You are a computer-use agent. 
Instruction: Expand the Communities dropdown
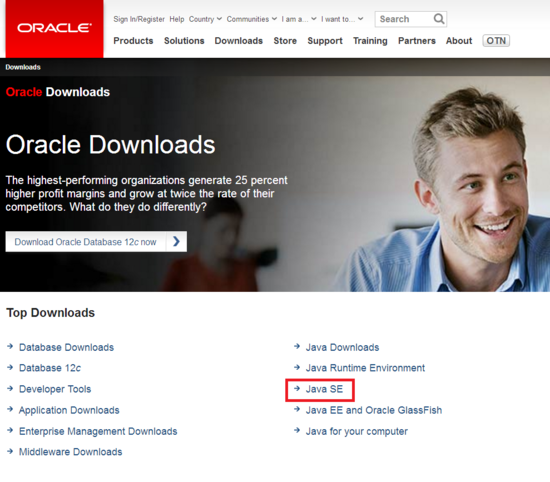coord(251,19)
